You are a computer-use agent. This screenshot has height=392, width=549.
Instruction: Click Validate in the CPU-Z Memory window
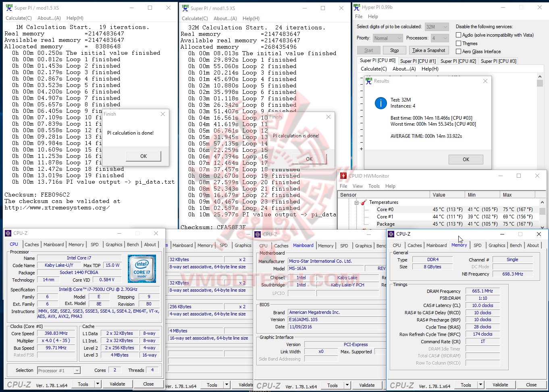tap(500, 385)
